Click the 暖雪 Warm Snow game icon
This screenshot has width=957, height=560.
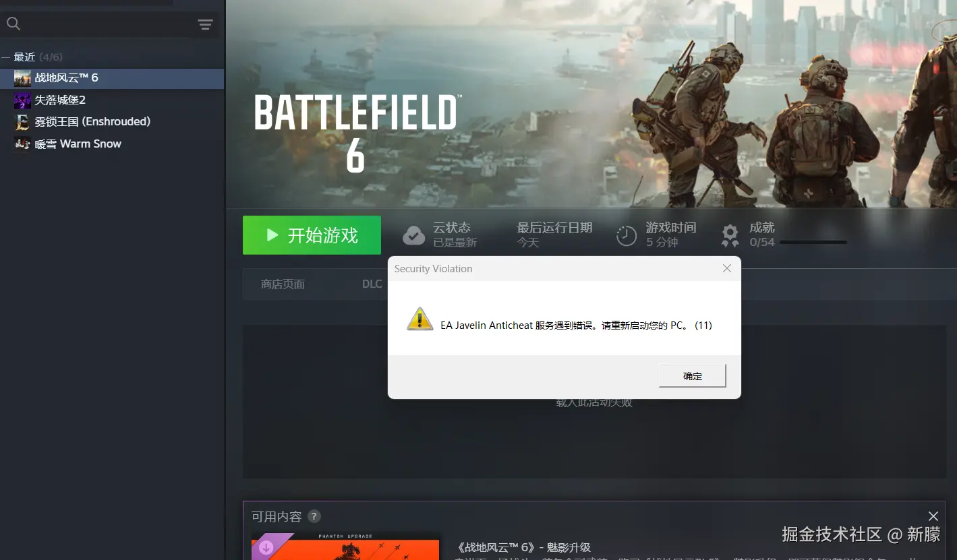22,144
